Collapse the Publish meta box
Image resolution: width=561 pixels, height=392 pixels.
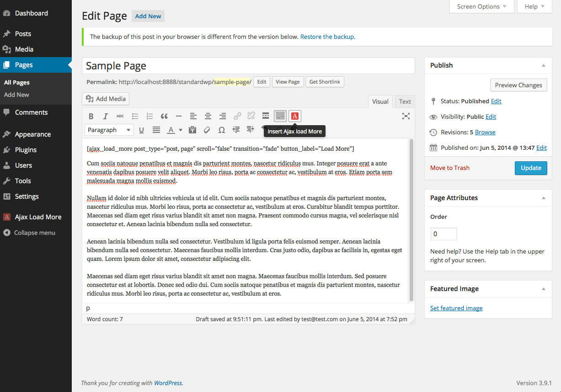[x=543, y=65]
